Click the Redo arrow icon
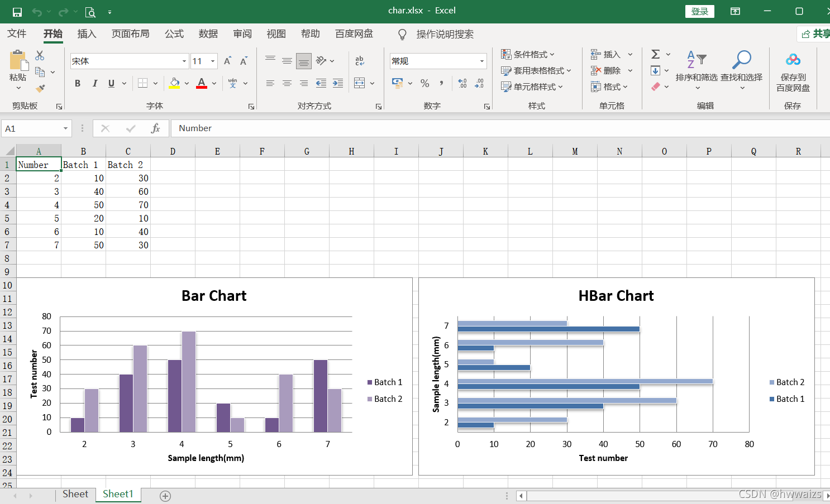Image resolution: width=830 pixels, height=504 pixels. click(x=63, y=12)
